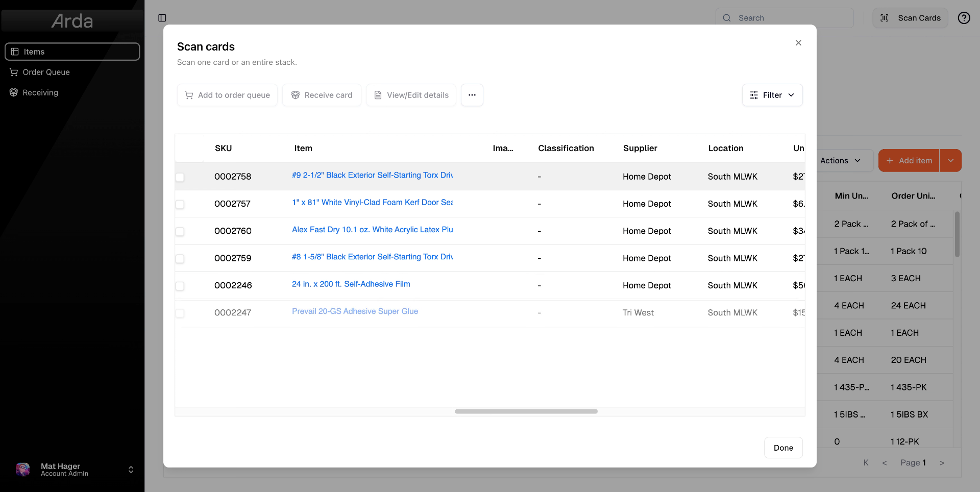Expand the Mat Hager account switcher
The height and width of the screenshot is (492, 980).
pos(131,470)
